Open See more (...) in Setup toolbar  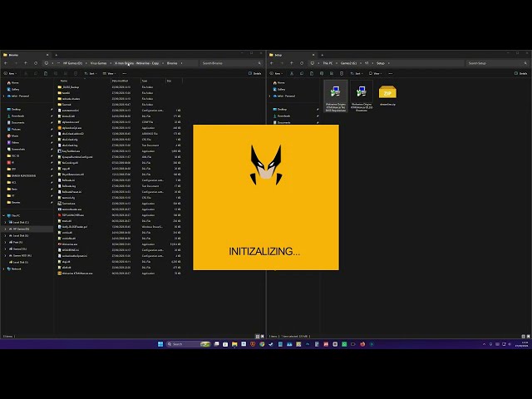click(391, 73)
